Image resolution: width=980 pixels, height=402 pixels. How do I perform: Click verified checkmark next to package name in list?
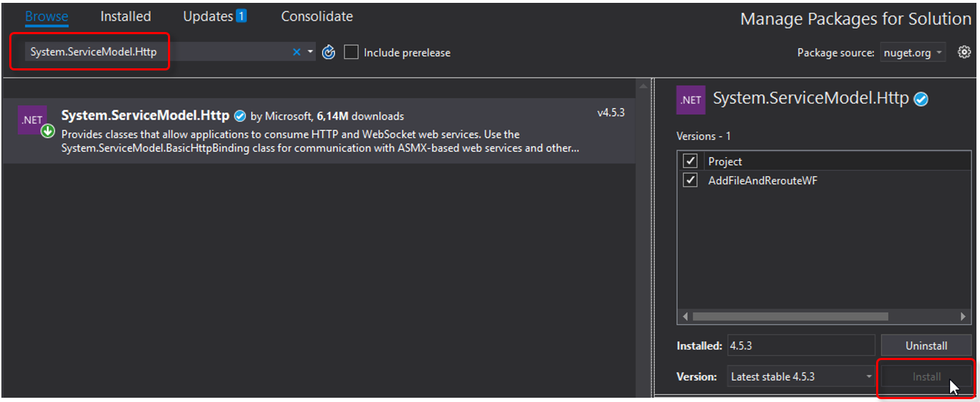coord(240,116)
